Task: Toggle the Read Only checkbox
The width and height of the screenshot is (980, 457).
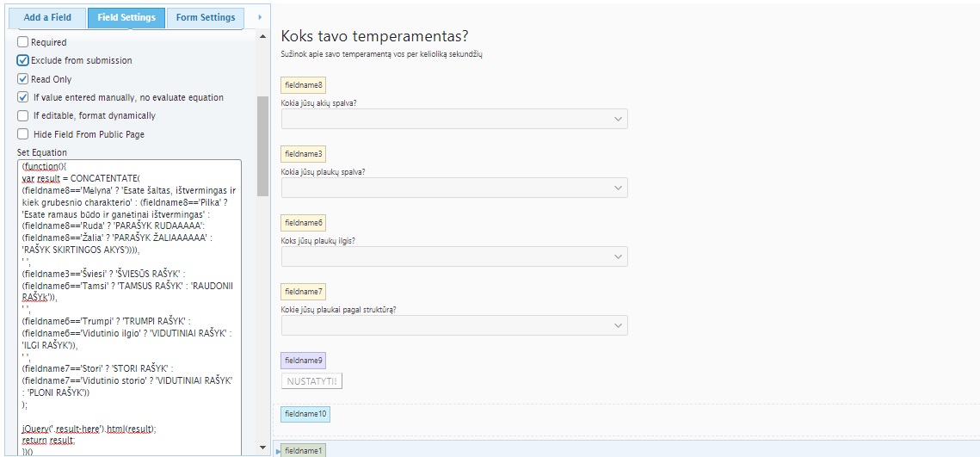Action: click(x=22, y=79)
